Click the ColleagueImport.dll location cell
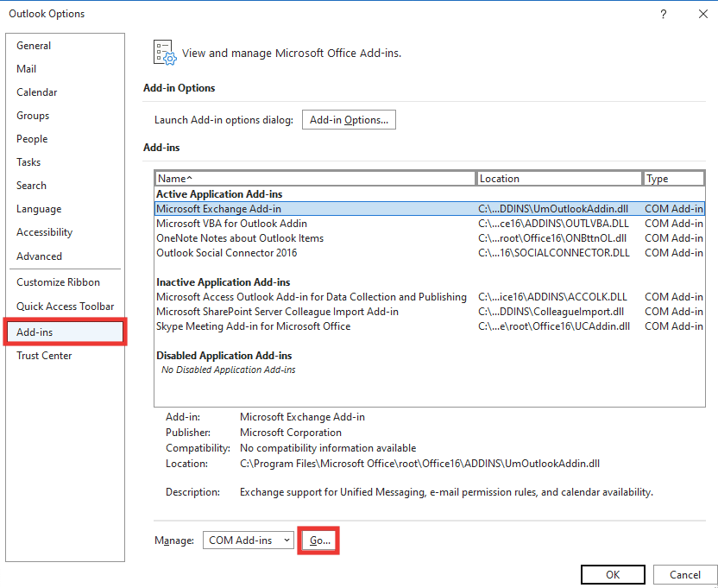This screenshot has height=588, width=718. click(551, 311)
